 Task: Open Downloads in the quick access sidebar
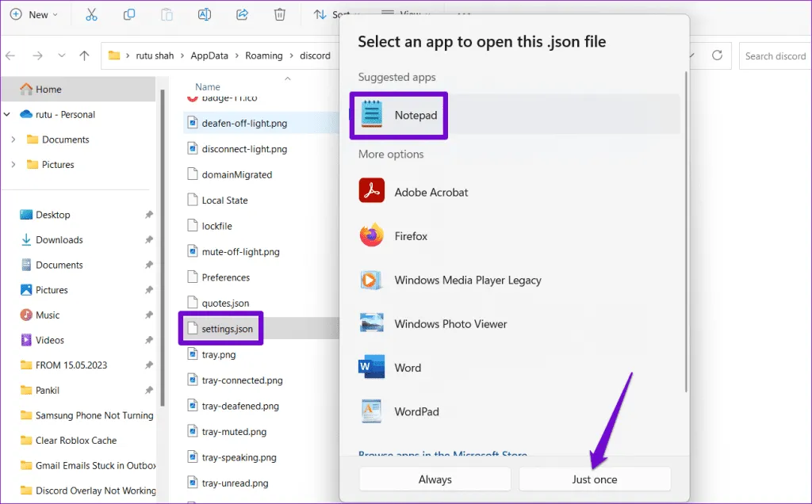pos(59,240)
